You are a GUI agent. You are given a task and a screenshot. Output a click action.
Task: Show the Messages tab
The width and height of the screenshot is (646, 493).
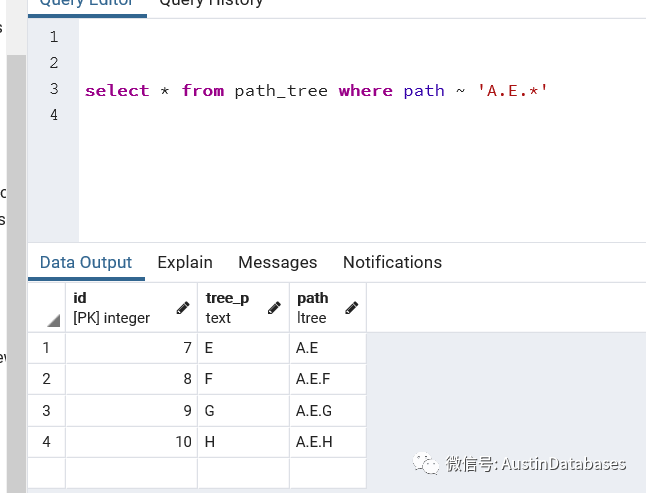pos(277,262)
